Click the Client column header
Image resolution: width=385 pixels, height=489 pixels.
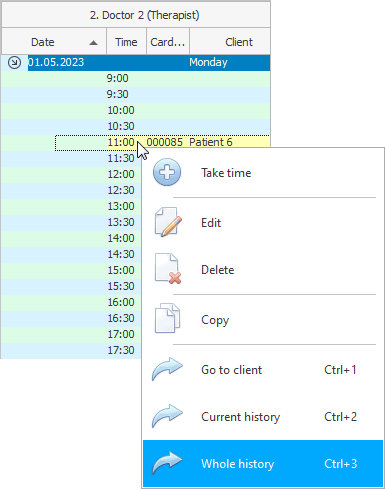(x=230, y=42)
